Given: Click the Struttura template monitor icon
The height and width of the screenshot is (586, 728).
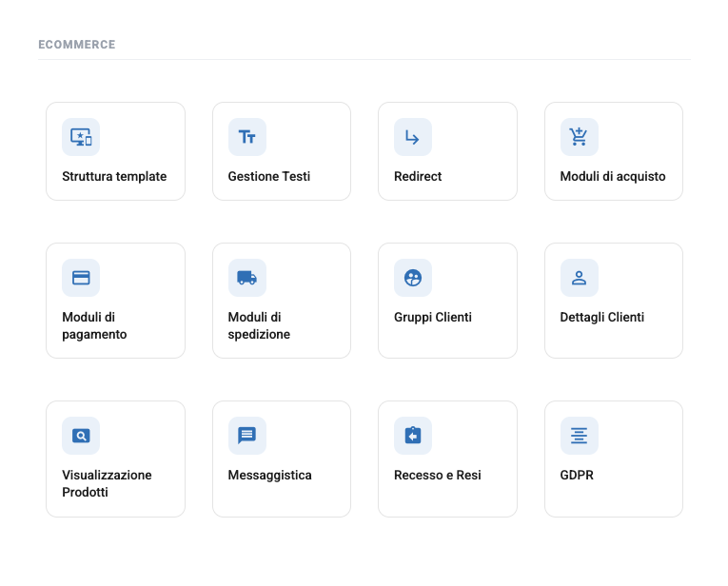Looking at the screenshot, I should [x=81, y=137].
